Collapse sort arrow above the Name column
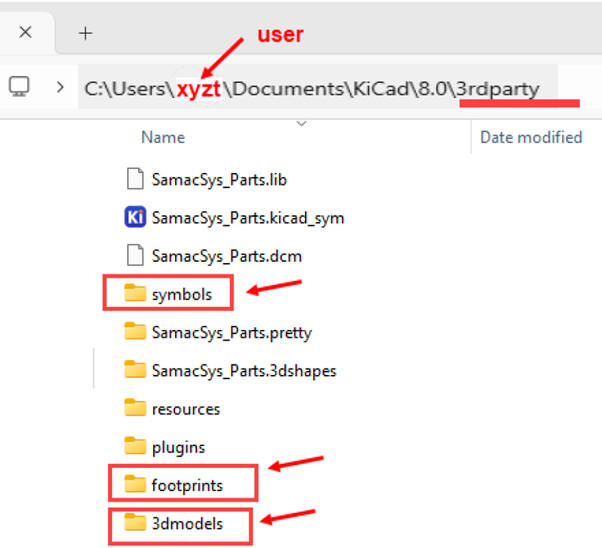This screenshot has width=602, height=548. (x=301, y=124)
